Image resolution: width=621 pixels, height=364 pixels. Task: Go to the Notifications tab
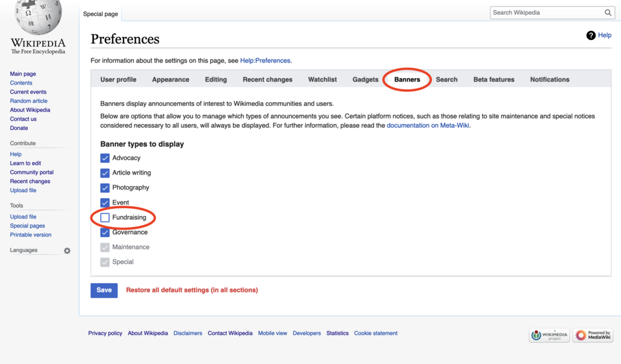(x=550, y=80)
